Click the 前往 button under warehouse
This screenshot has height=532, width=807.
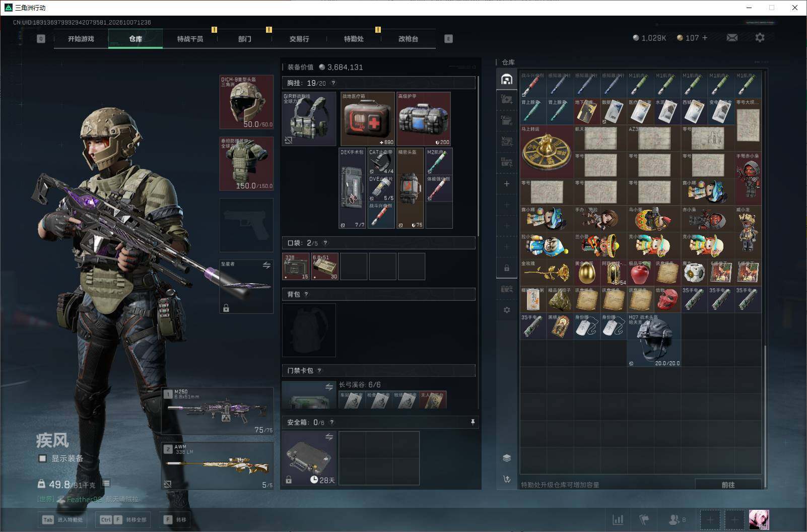pyautogui.click(x=728, y=485)
